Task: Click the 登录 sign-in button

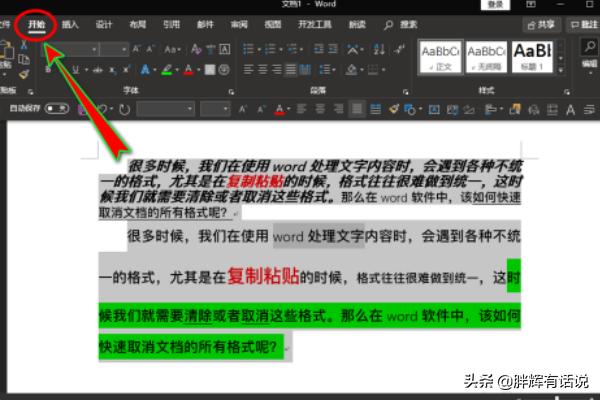Action: coord(495,5)
